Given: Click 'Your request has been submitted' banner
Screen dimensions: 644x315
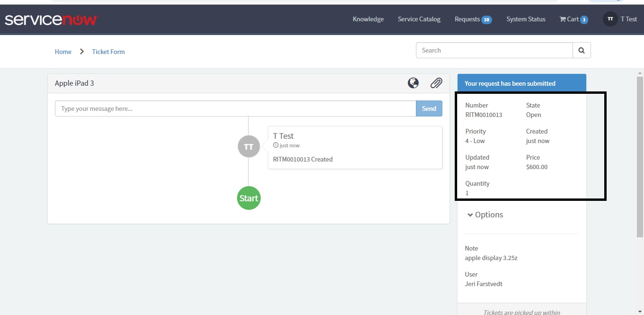Looking at the screenshot, I should 522,83.
